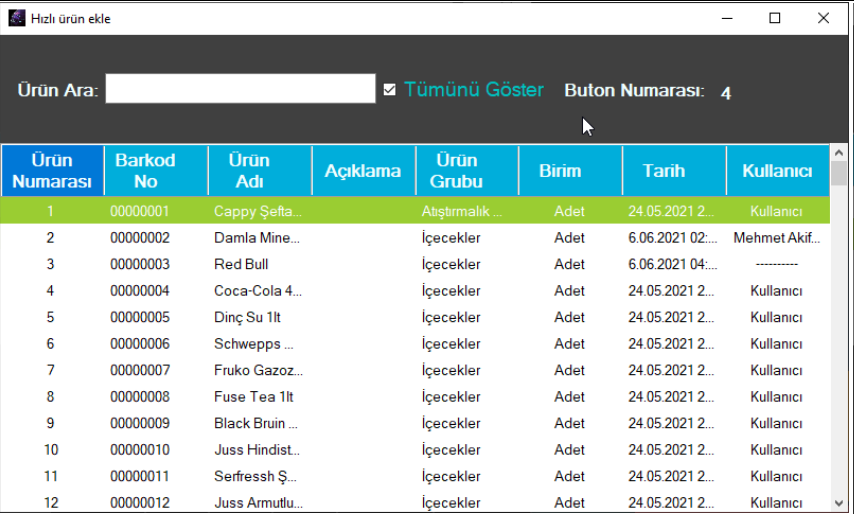
Task: Select the Damla Mine... product name
Action: 257,238
